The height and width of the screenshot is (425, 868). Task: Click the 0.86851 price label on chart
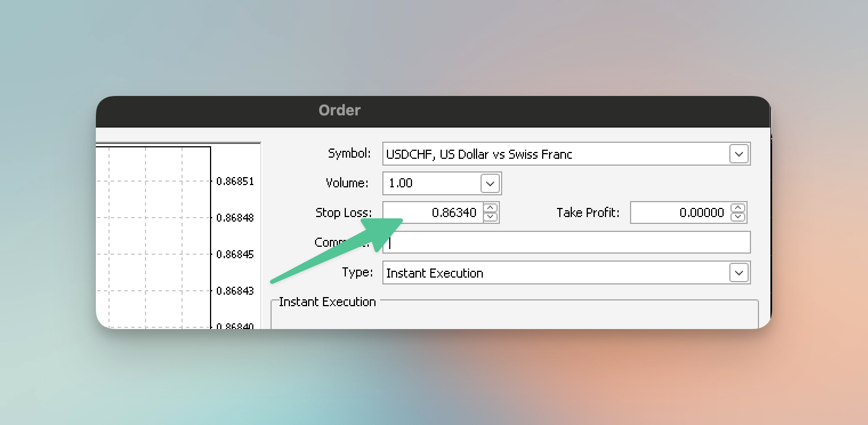pos(235,181)
